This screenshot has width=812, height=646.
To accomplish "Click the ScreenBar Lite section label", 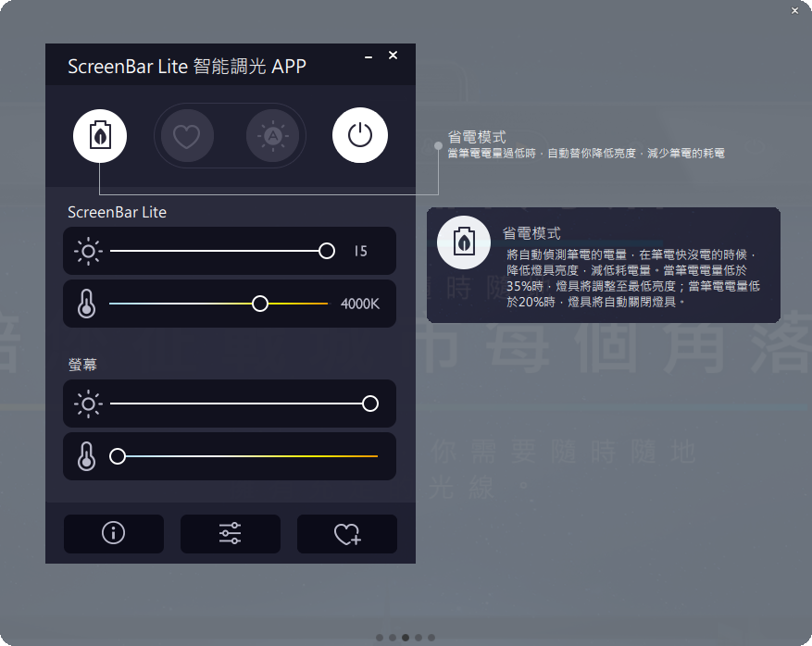I will click(117, 212).
